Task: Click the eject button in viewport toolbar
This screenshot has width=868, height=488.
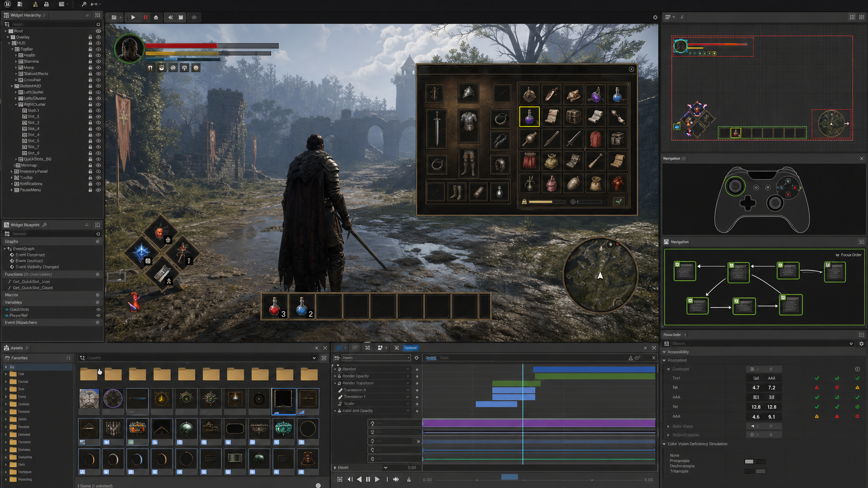Action: click(156, 17)
